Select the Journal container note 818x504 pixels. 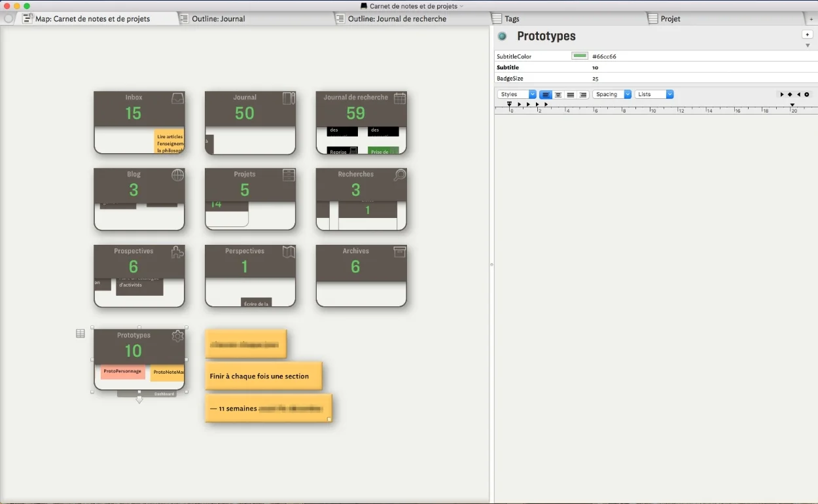point(251,122)
